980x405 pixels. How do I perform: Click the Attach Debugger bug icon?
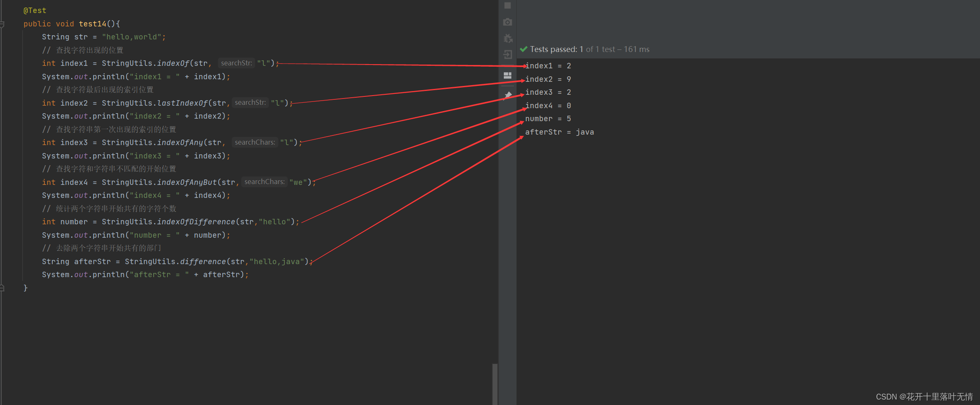pyautogui.click(x=508, y=38)
